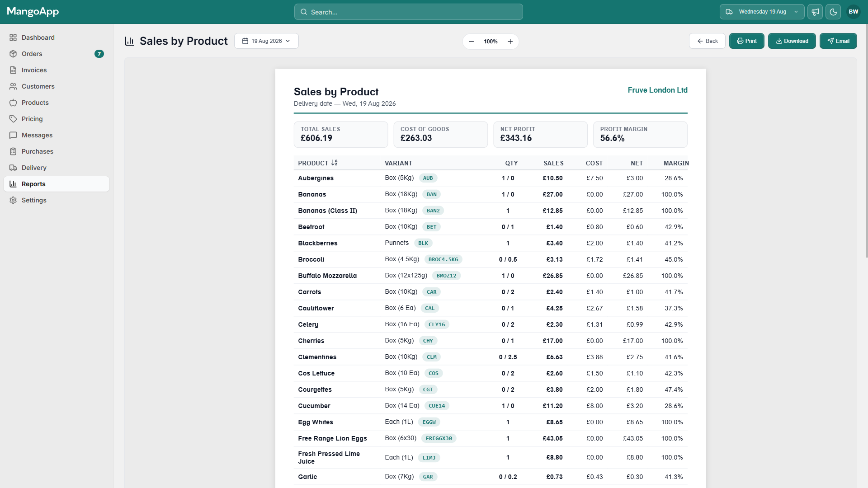Click the Total Sales £606.19 card
Screen dimensions: 868x488
pyautogui.click(x=341, y=134)
